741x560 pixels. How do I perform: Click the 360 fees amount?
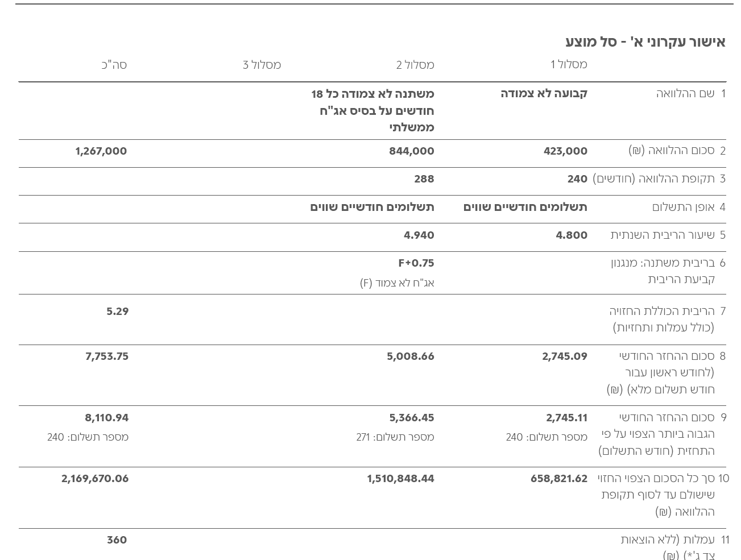coord(117,540)
